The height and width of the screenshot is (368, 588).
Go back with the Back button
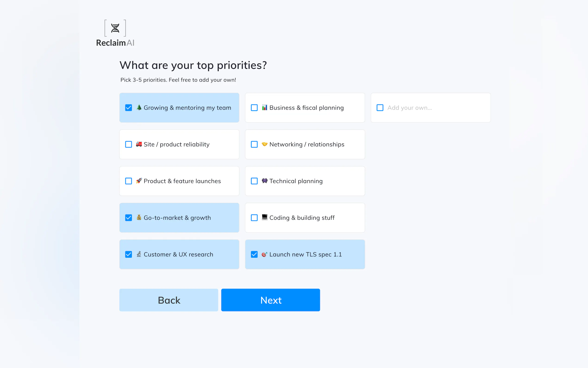(x=169, y=300)
